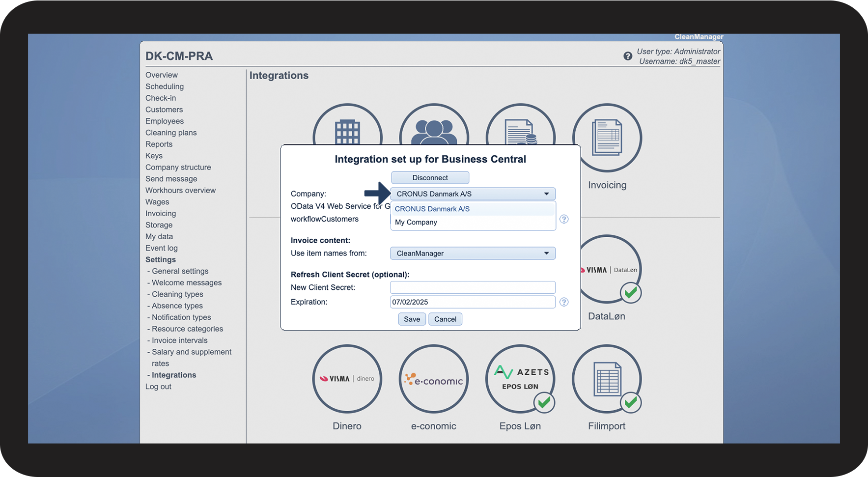Open the e-conomic integration icon

pyautogui.click(x=433, y=379)
